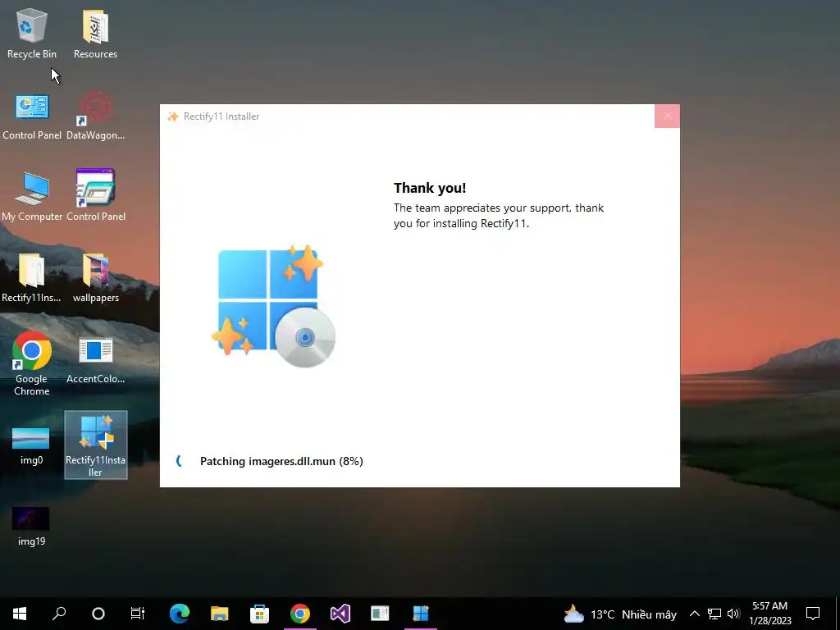The width and height of the screenshot is (840, 630).
Task: Click the "Thank you!" heading
Action: tap(430, 188)
